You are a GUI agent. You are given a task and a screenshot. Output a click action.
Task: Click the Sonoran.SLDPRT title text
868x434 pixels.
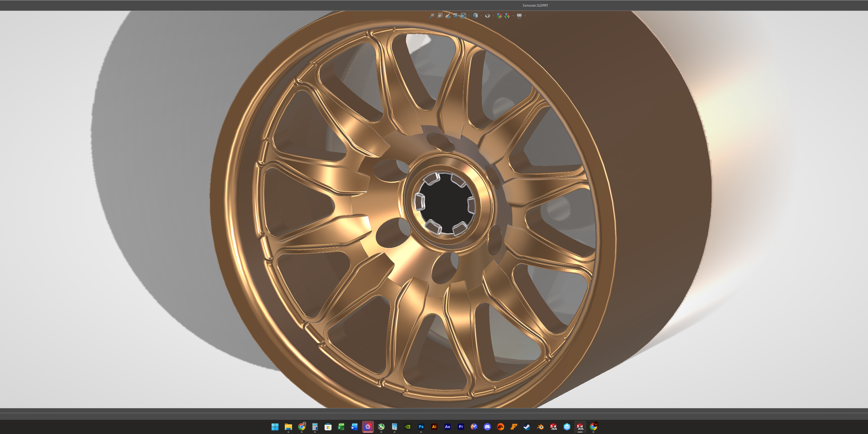(535, 6)
